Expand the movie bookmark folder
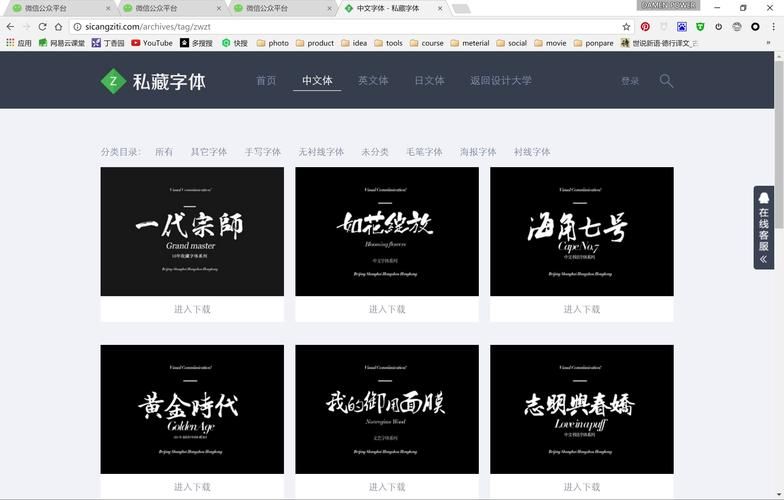The height and width of the screenshot is (500, 784). point(550,43)
